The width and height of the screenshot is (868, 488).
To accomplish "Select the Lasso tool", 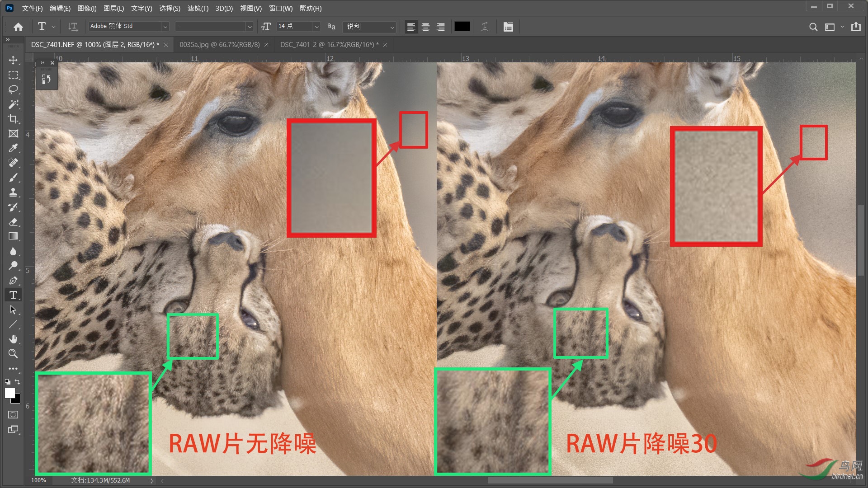I will pyautogui.click(x=13, y=89).
